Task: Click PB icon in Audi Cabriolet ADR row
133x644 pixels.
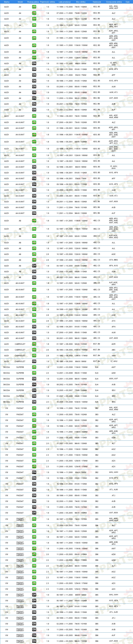Action: [x=34, y=344]
